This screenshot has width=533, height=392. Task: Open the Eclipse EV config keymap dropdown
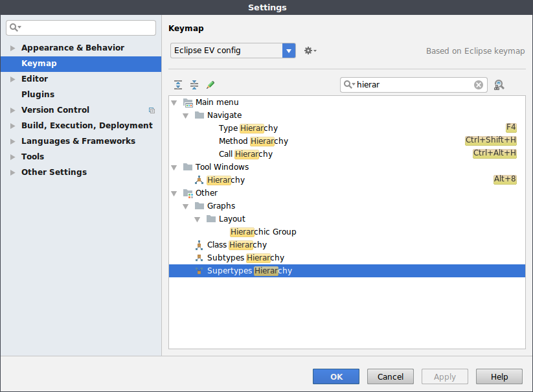pos(233,51)
